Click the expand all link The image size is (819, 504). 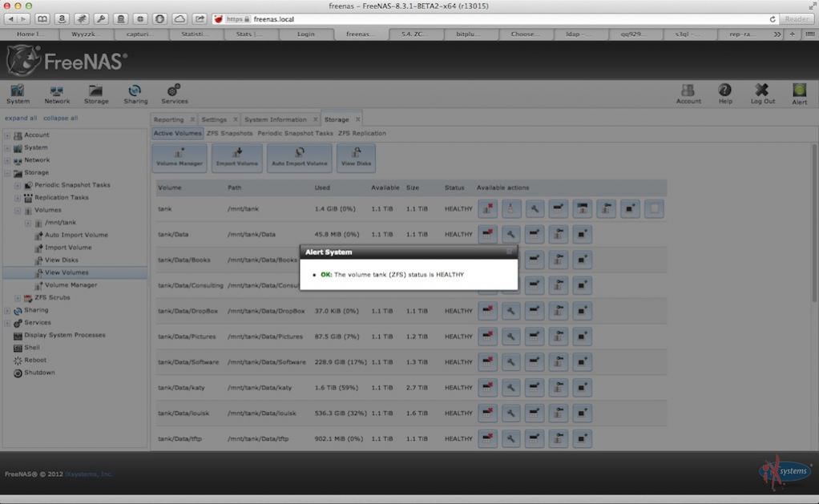[x=21, y=118]
